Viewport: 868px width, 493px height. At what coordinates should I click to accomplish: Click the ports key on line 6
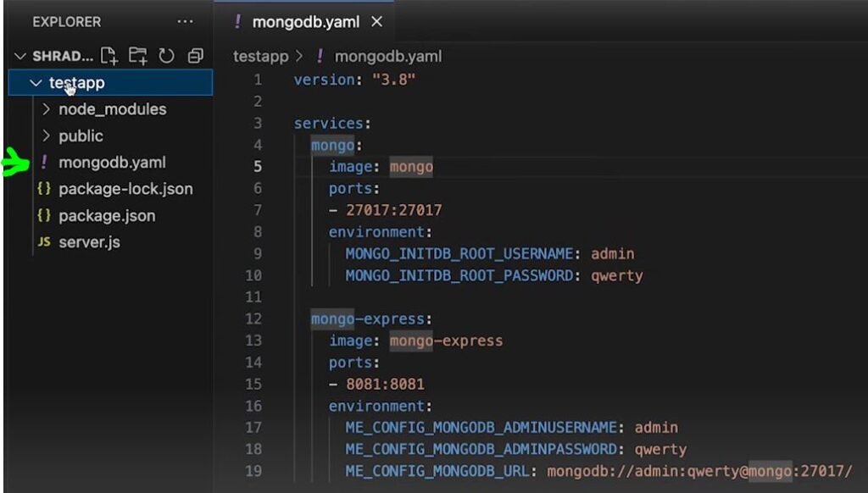coord(350,189)
